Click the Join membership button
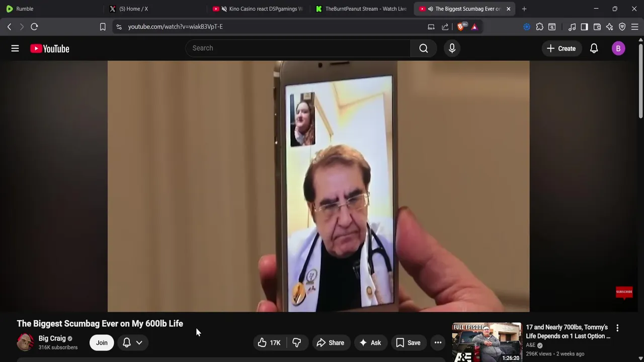 point(102,343)
